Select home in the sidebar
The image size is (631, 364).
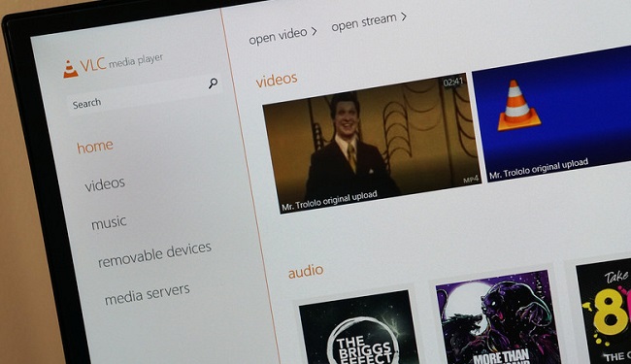pyautogui.click(x=95, y=147)
